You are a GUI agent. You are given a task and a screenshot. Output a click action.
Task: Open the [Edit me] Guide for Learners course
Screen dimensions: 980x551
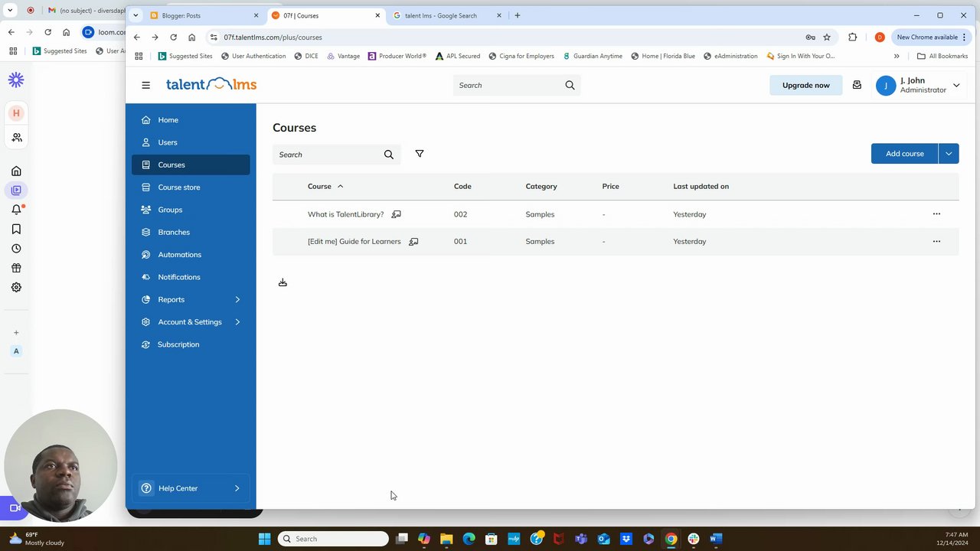point(354,242)
